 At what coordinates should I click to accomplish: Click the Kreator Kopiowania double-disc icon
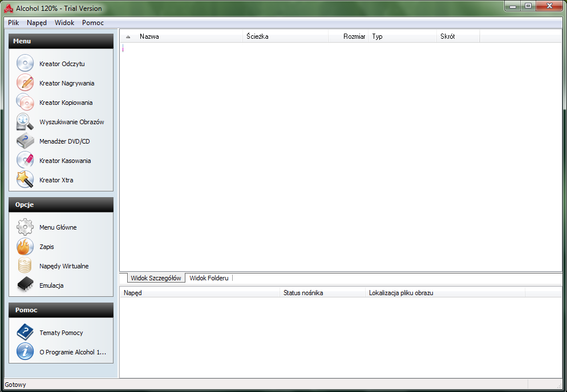point(25,102)
